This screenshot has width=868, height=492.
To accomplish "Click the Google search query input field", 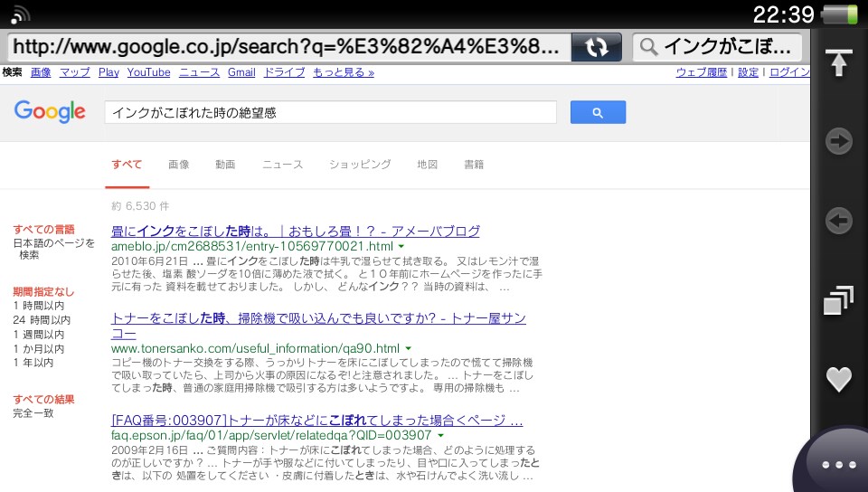I will [x=331, y=112].
